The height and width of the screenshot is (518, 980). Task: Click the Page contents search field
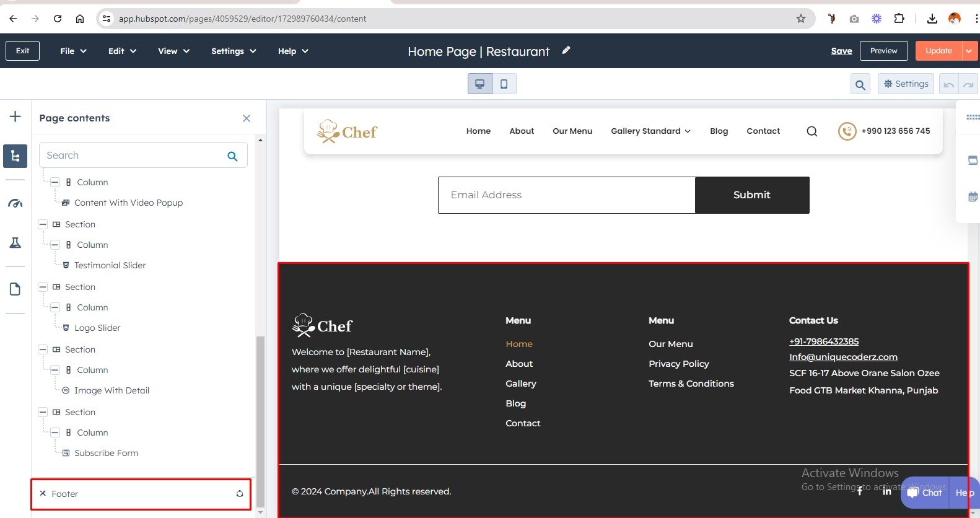[133, 156]
